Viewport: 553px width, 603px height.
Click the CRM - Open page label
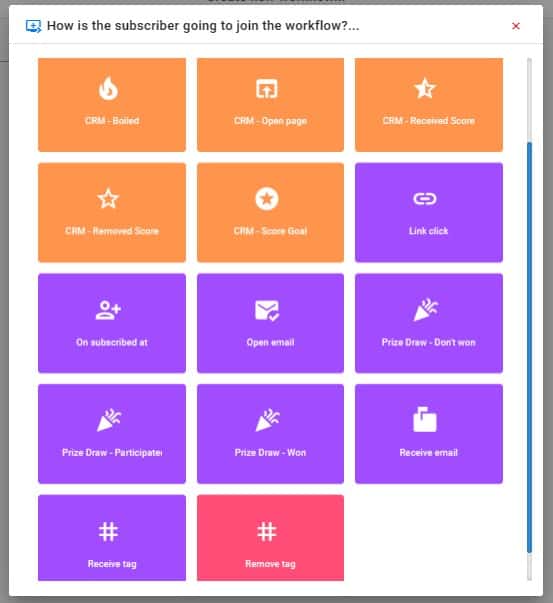tap(270, 121)
